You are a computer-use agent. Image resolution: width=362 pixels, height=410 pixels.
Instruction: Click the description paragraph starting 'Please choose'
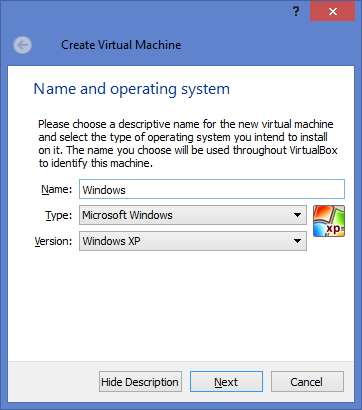pos(188,144)
